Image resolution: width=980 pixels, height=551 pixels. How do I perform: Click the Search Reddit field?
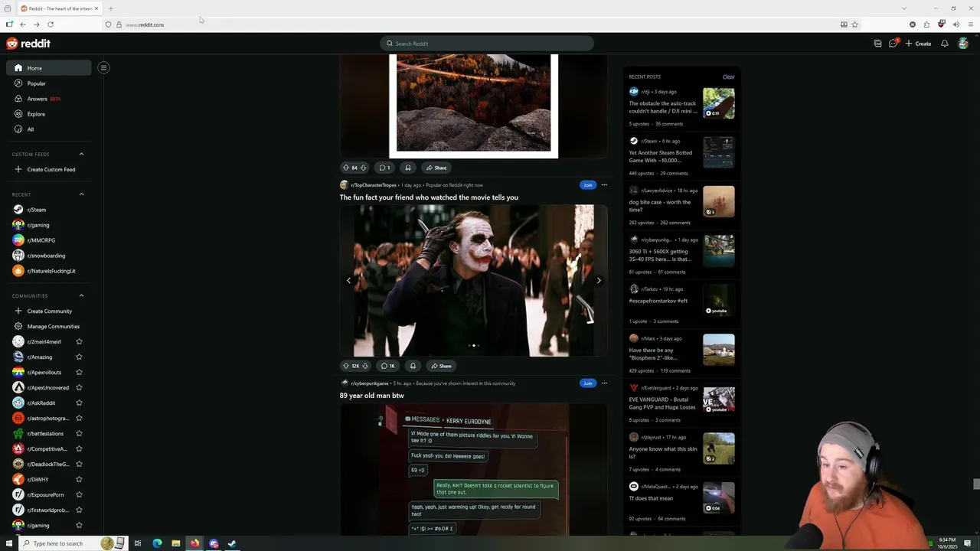(487, 44)
